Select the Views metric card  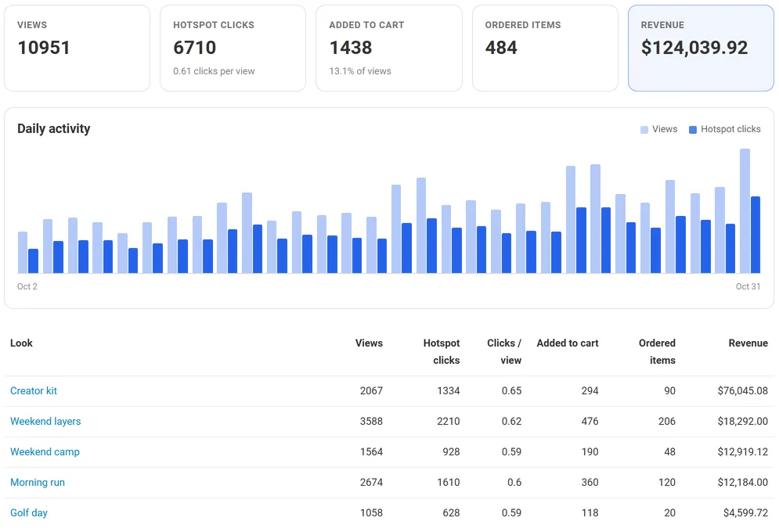pos(77,49)
